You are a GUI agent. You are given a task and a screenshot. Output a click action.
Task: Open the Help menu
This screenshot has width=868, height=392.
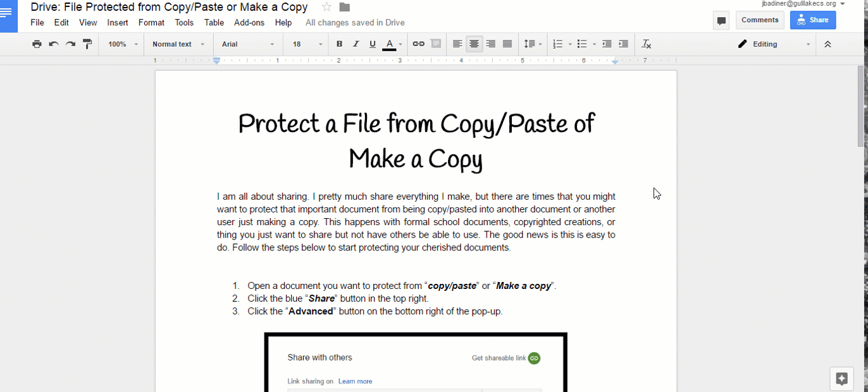click(283, 23)
